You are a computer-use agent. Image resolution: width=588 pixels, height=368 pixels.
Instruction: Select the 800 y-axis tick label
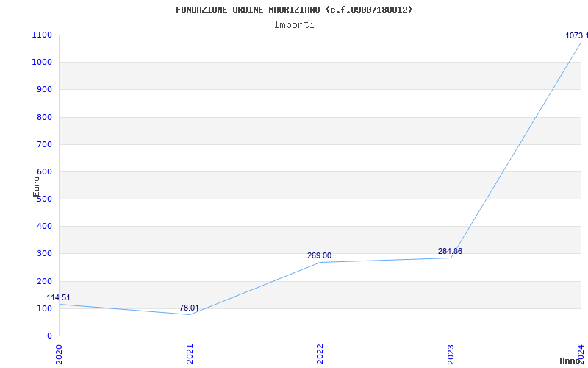click(44, 117)
